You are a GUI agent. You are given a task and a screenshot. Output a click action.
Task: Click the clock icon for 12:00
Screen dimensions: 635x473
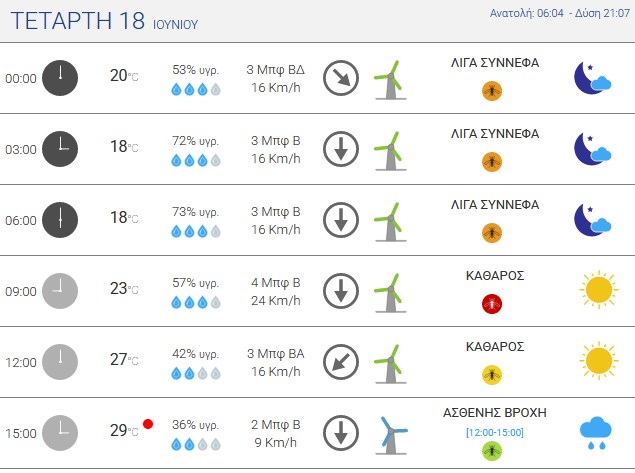pyautogui.click(x=60, y=362)
